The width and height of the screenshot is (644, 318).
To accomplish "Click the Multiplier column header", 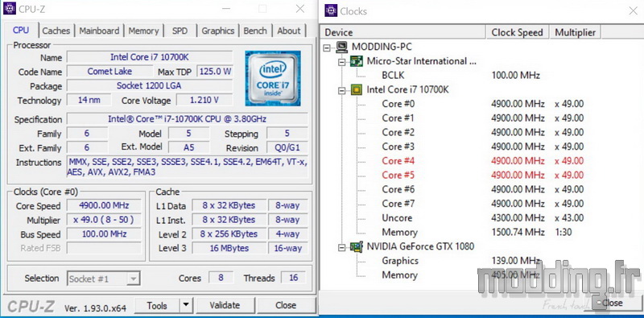I will tap(575, 32).
